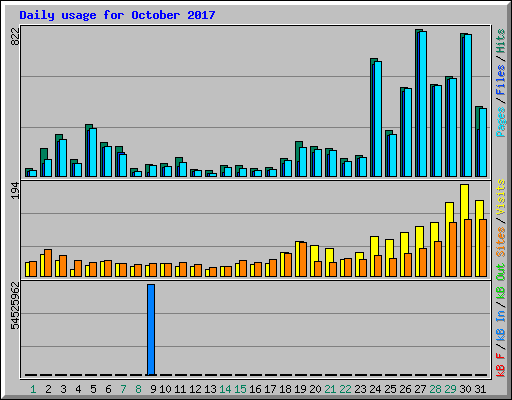Click day label 30 on the x-axis
Viewport: 512px width, 400px height.
coord(465,389)
